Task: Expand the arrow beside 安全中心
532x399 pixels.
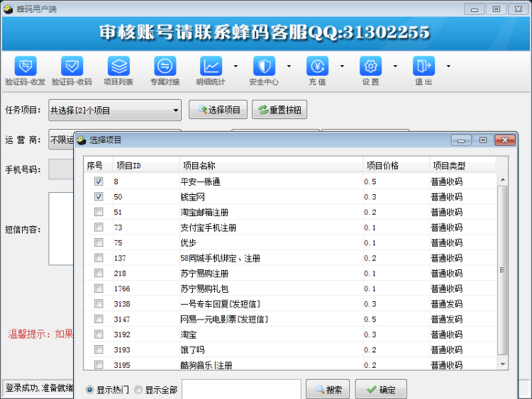Action: click(x=289, y=66)
